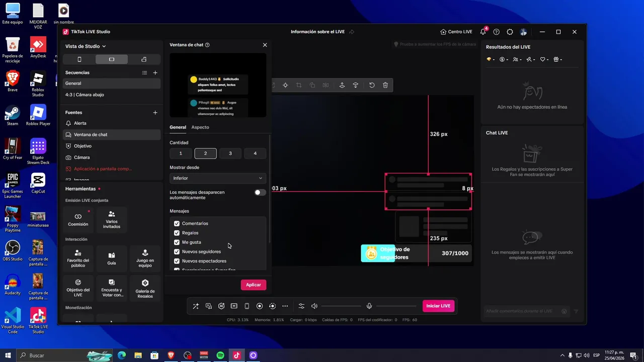This screenshot has width=644, height=362.
Task: Open the notifications bell
Action: click(x=483, y=32)
